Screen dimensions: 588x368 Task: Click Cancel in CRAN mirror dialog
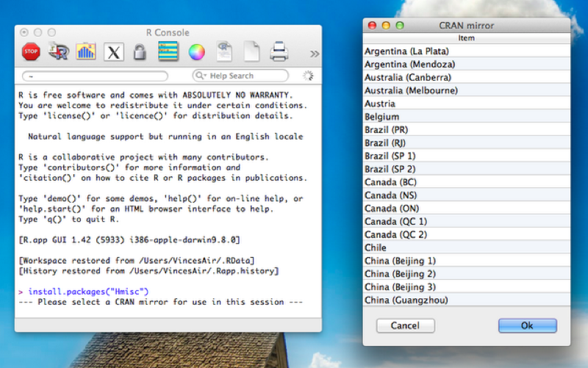click(x=406, y=325)
